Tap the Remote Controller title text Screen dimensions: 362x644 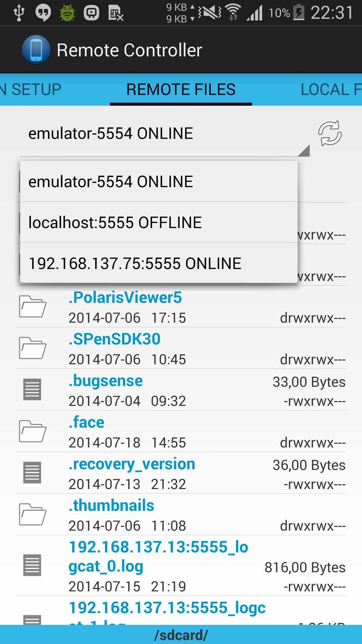pyautogui.click(x=129, y=50)
